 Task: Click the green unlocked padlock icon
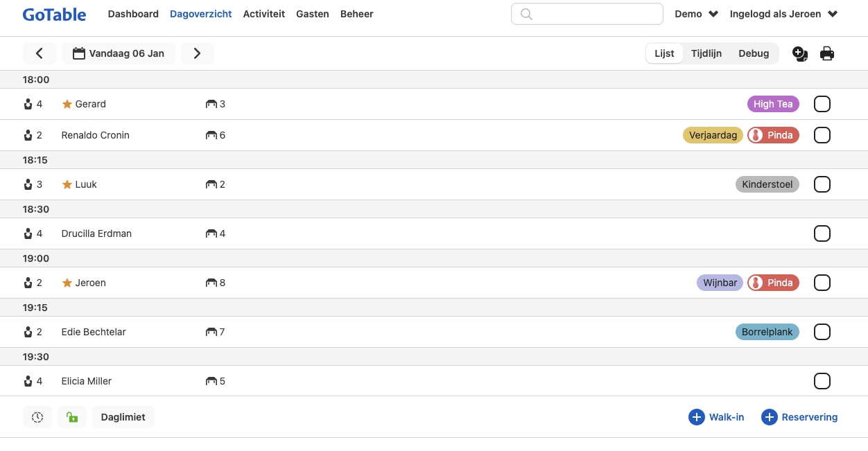(72, 417)
